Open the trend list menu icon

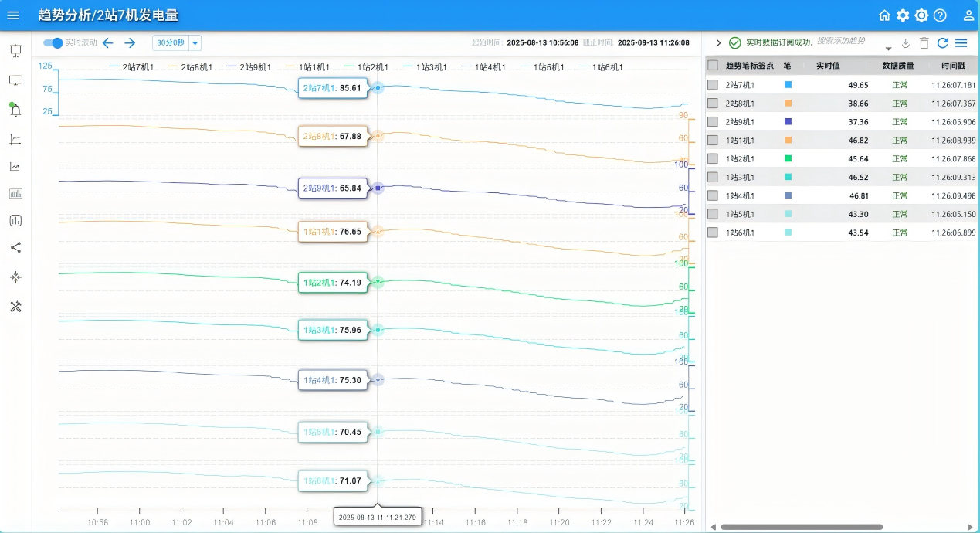[961, 43]
